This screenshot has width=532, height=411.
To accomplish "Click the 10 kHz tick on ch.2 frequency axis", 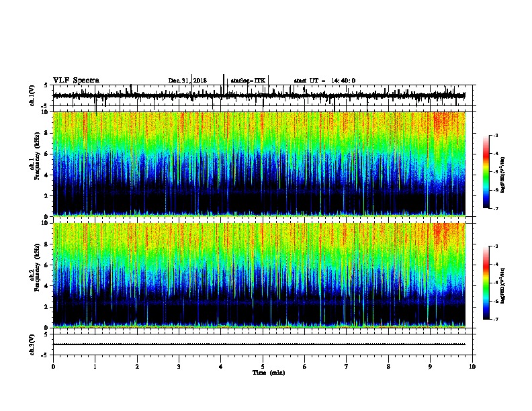I will [46, 223].
